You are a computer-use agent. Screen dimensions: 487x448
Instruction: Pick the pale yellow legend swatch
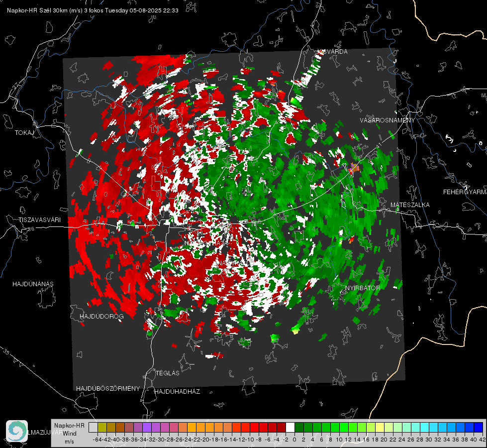pyautogui.click(x=380, y=427)
